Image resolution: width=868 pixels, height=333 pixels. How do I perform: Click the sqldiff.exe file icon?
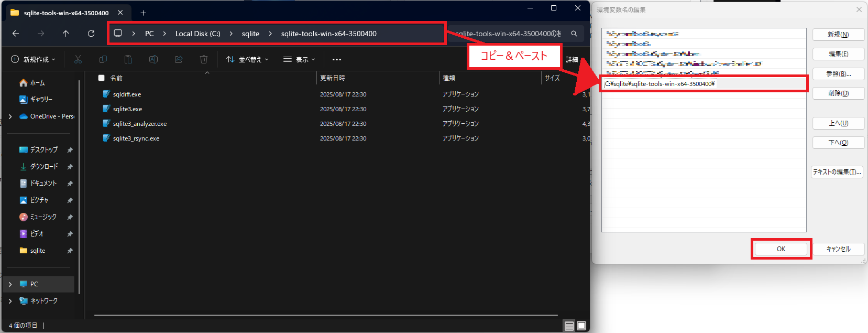click(106, 94)
